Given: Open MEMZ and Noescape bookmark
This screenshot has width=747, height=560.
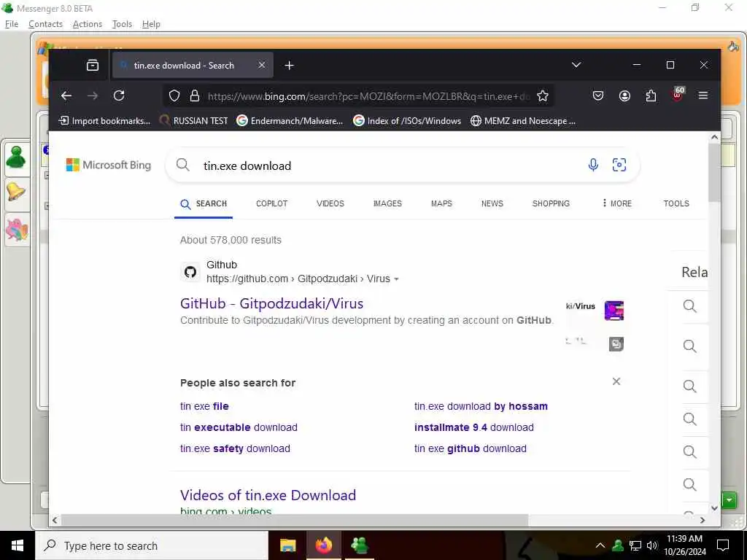Looking at the screenshot, I should point(522,121).
